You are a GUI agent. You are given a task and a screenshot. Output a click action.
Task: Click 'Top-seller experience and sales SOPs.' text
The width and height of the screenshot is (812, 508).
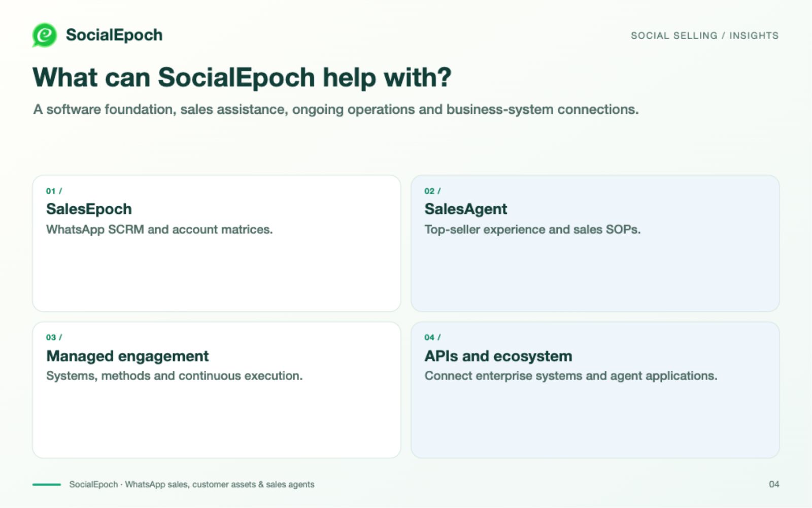point(532,230)
